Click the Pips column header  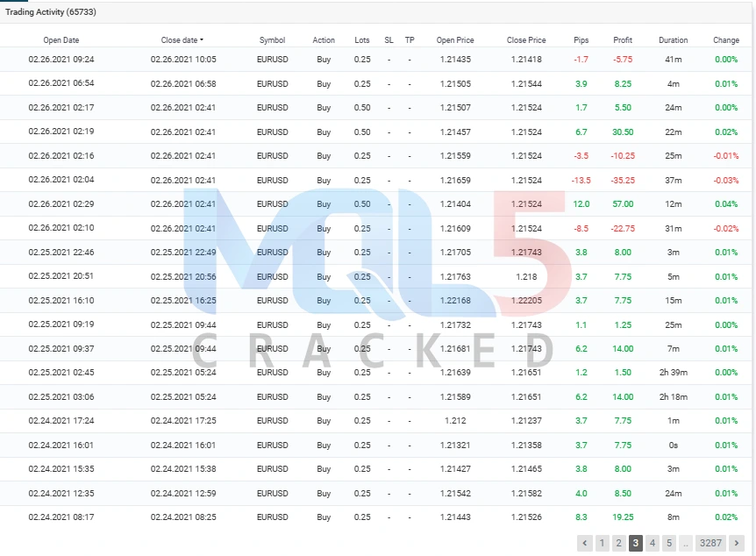[x=581, y=40]
